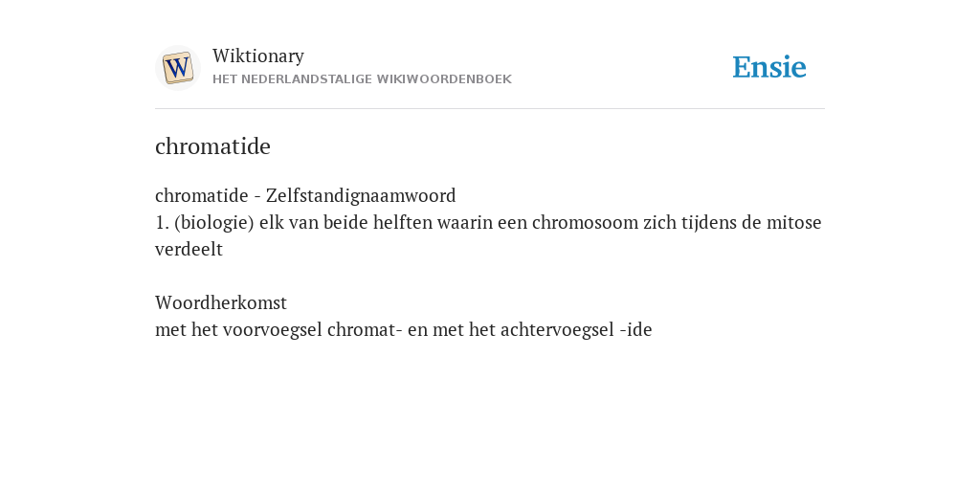
Task: Click the 'Woordherkomst' section heading
Action: pyautogui.click(x=221, y=303)
